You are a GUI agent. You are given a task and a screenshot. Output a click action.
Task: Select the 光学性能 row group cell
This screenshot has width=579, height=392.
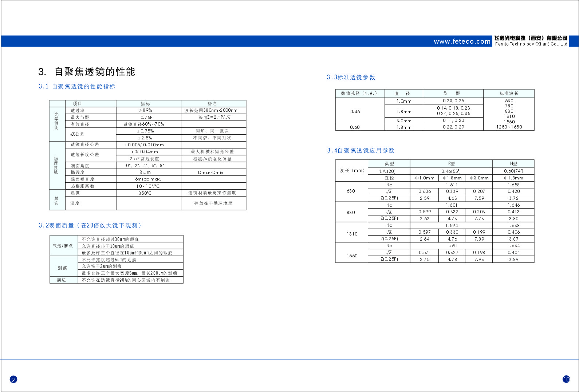tap(56, 121)
